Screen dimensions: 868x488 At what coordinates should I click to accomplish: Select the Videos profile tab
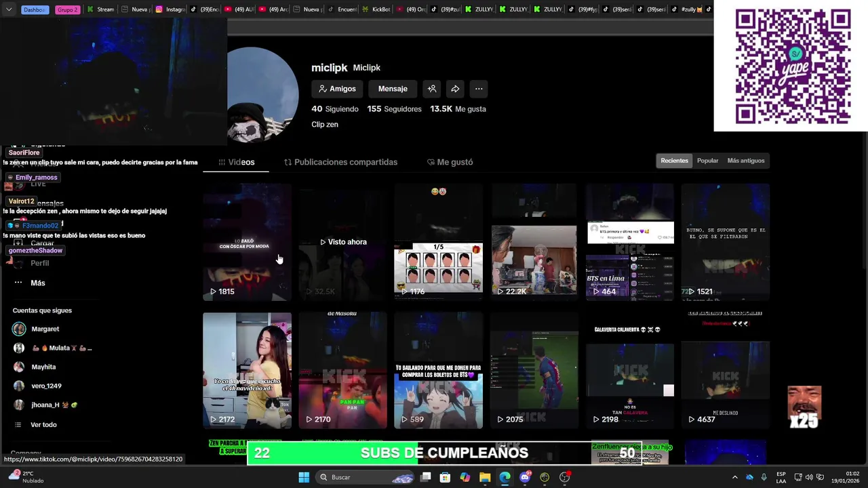tap(236, 162)
